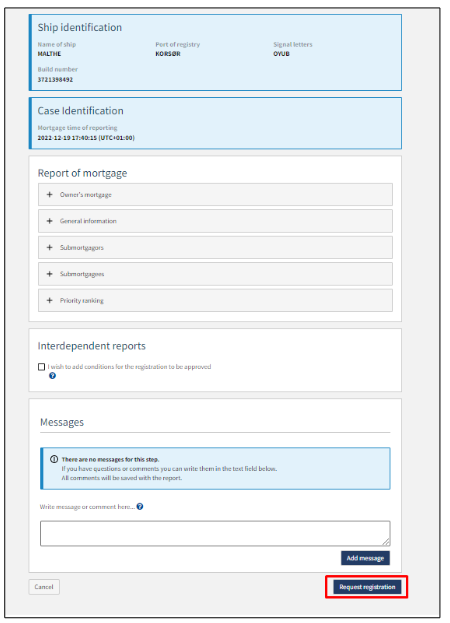Select the build number 3721398492
The height and width of the screenshot is (623, 450).
point(55,79)
